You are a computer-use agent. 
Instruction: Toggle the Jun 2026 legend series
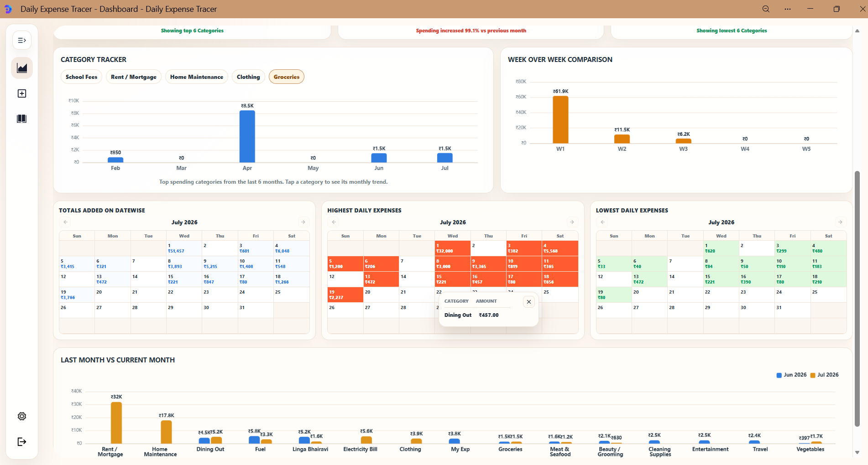point(792,375)
